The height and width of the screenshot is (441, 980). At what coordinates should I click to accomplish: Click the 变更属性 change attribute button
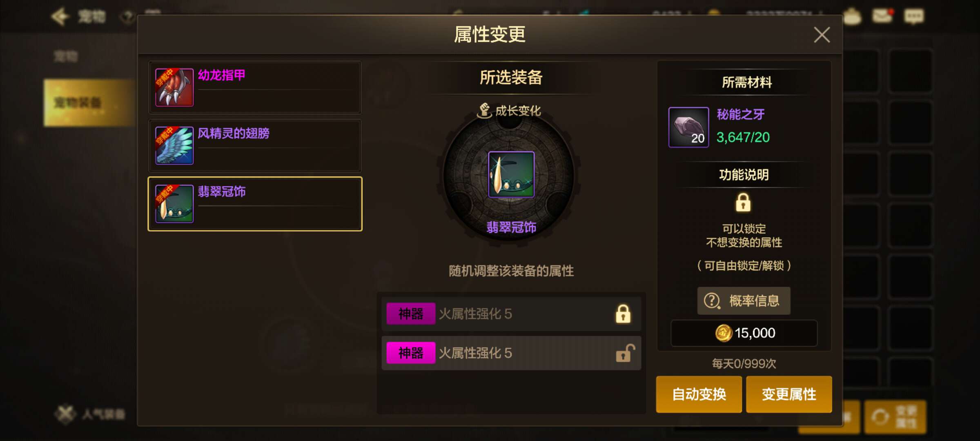(x=789, y=394)
